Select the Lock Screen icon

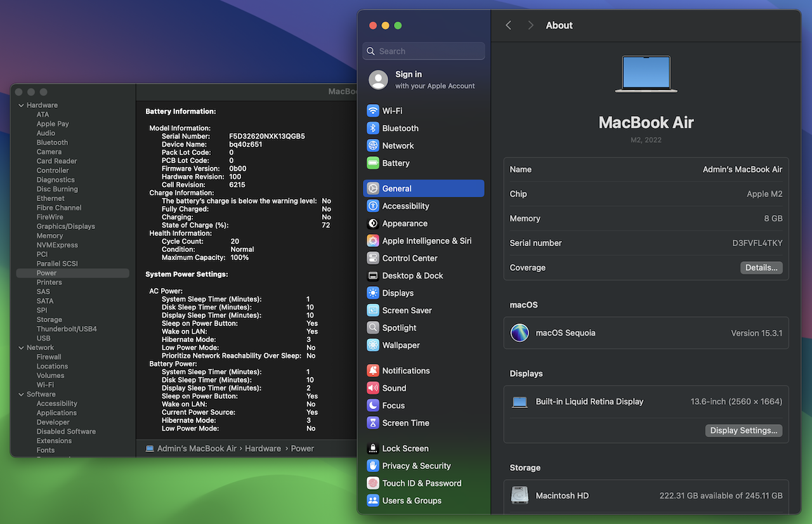373,449
